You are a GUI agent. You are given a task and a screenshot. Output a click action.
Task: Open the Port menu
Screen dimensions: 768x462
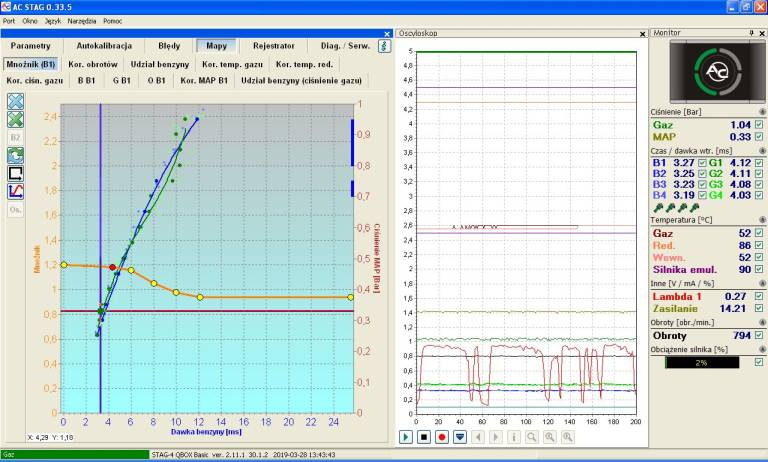(x=9, y=21)
